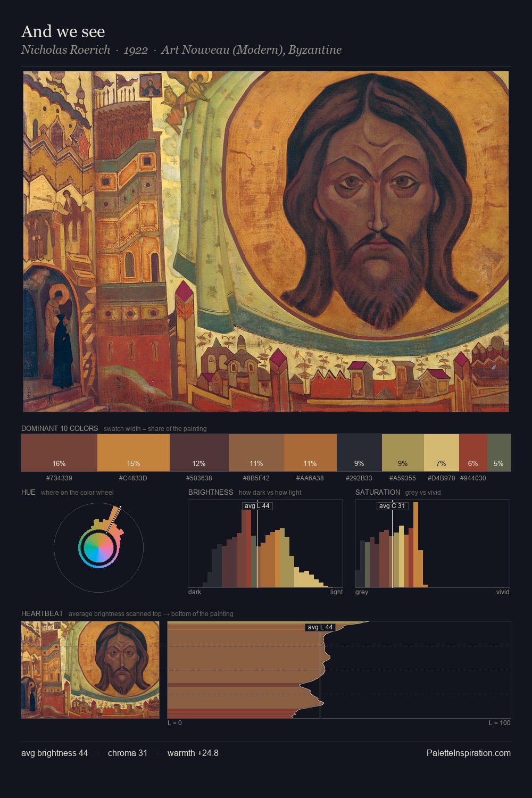
Task: Click the red-brown 6% swatch #944030
Action: pos(473,453)
